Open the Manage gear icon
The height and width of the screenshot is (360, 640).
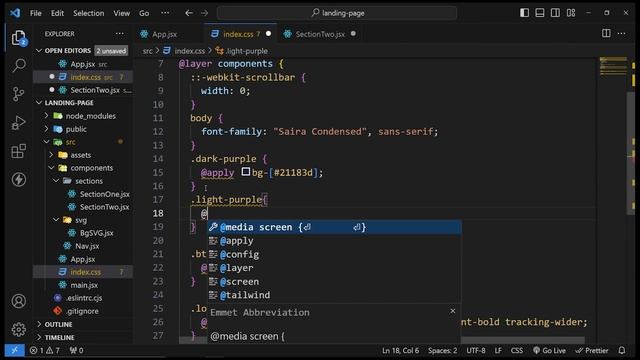tap(18, 329)
